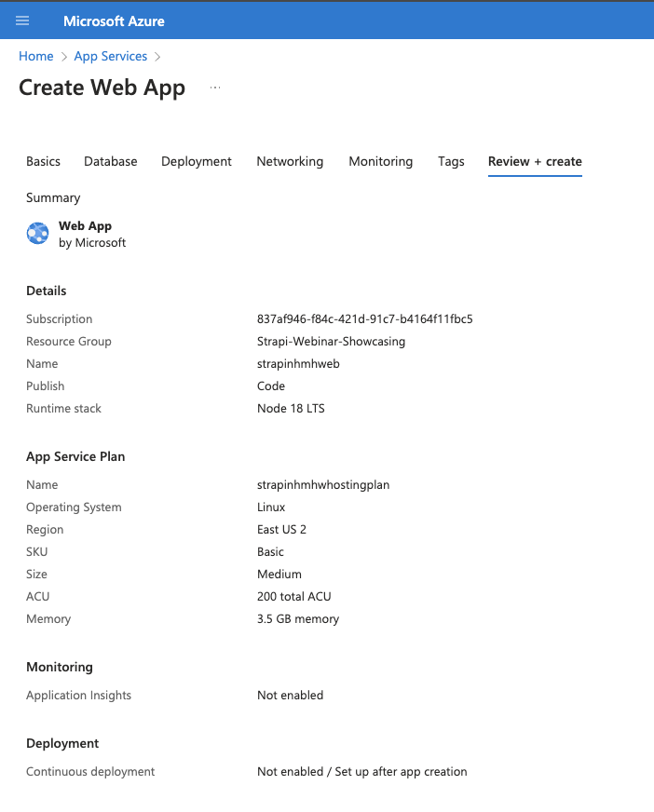Viewport: 654px width, 812px height.
Task: Click the Summary label
Action: coord(53,197)
